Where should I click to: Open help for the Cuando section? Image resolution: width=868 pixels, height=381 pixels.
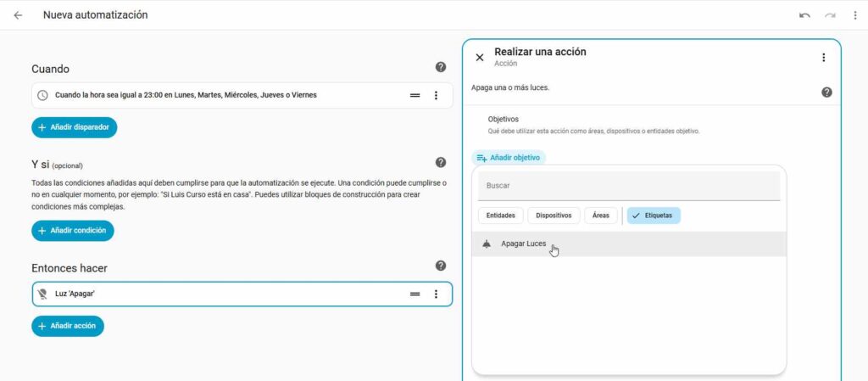tap(441, 68)
